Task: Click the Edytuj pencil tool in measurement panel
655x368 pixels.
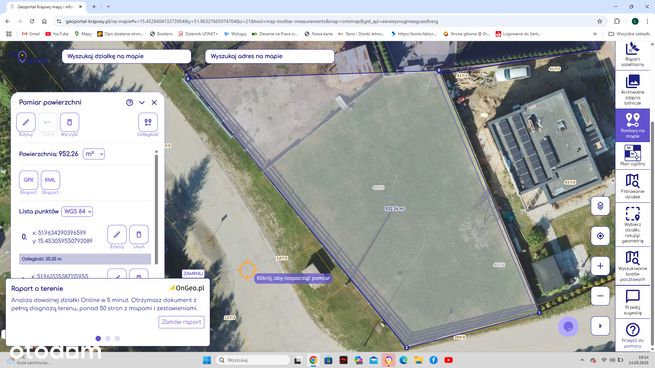Action: pyautogui.click(x=26, y=122)
